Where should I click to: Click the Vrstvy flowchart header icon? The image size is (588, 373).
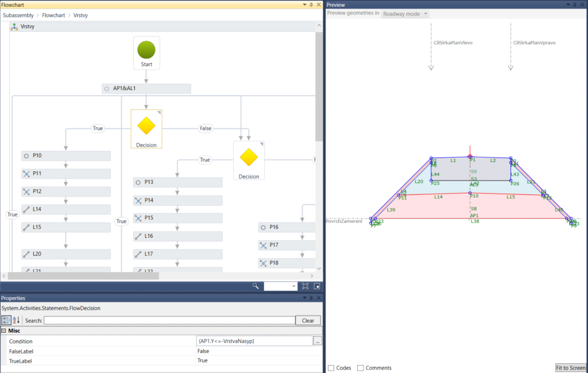click(x=14, y=26)
